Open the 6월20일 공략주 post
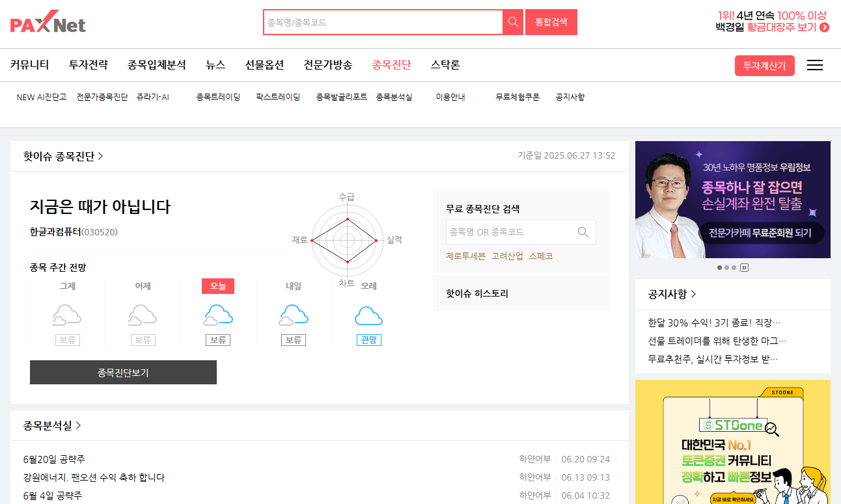841x504 pixels. click(54, 459)
